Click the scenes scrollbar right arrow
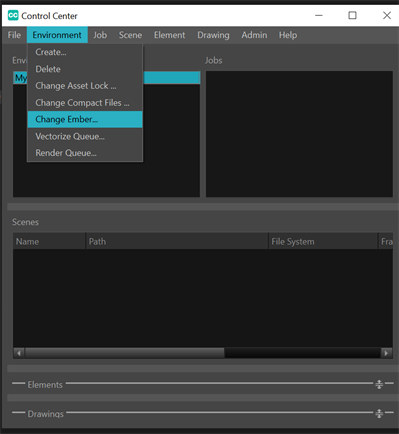This screenshot has height=434, width=399. click(386, 353)
